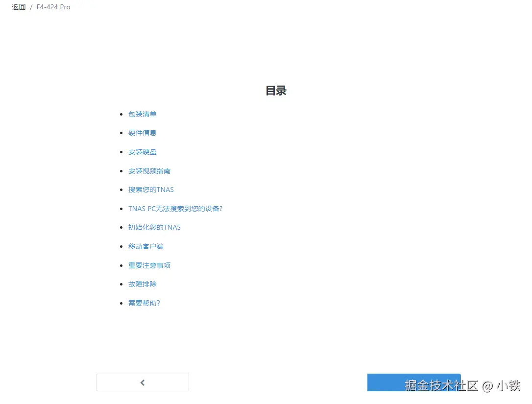Open the 重要注意事项 link
Viewport: 532px width, 404px height.
coord(149,265)
